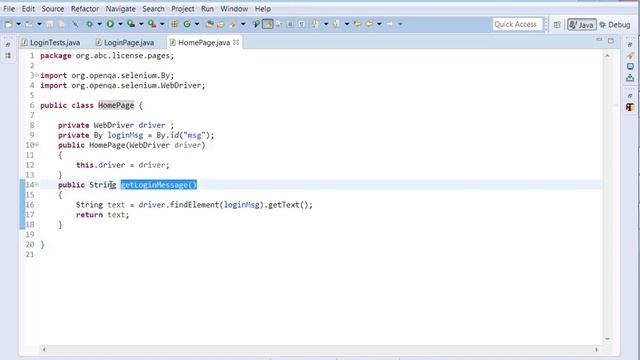Open the Help menu
This screenshot has width=640, height=360.
click(x=262, y=9)
